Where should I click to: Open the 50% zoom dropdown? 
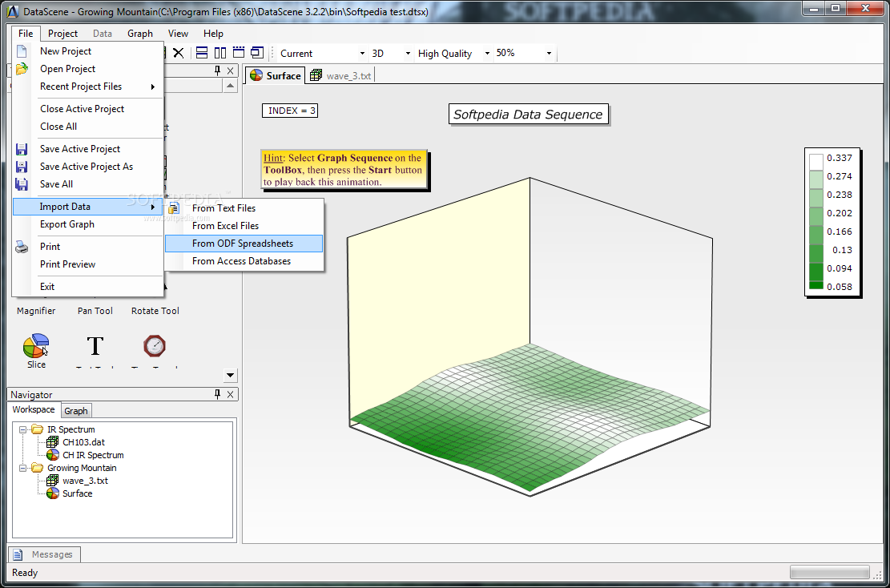coord(549,54)
